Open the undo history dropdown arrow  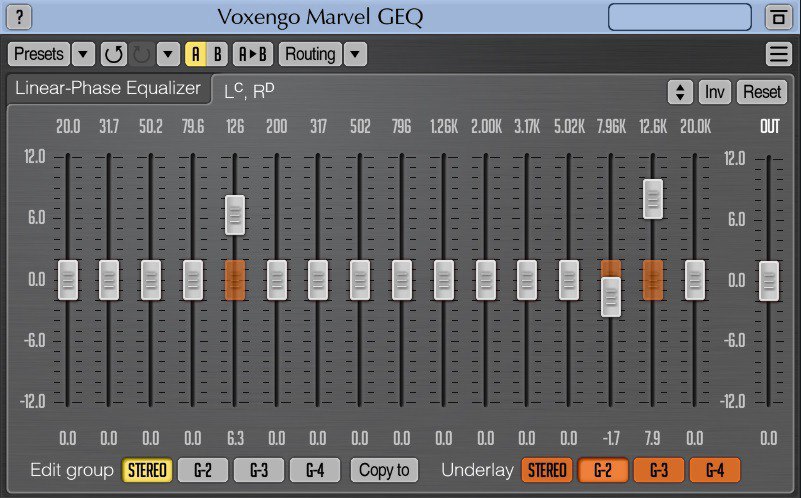168,54
